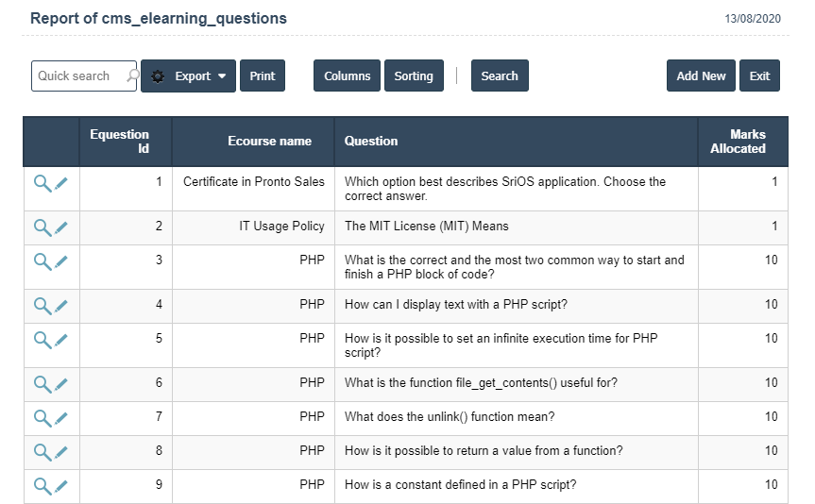The width and height of the screenshot is (815, 504).
Task: Open the Sorting options
Action: [414, 76]
